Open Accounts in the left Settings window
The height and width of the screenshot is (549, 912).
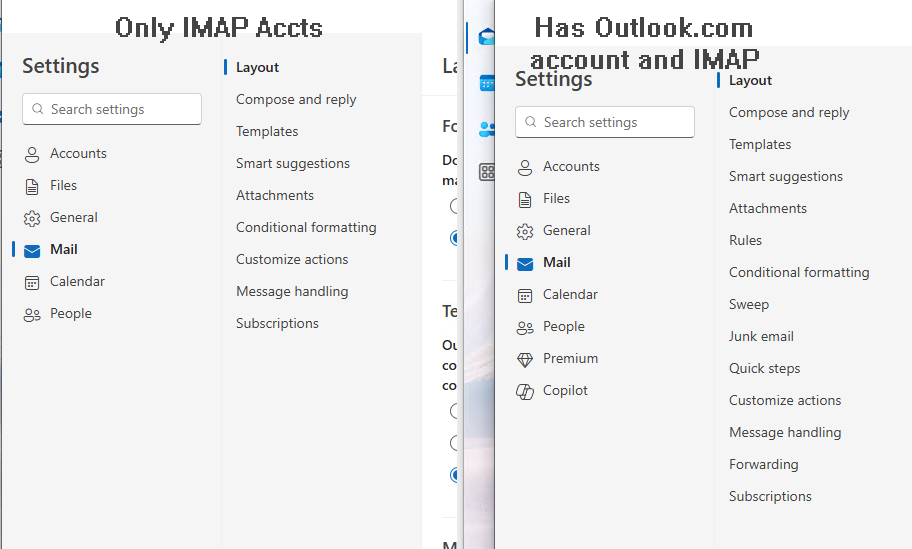(65, 154)
